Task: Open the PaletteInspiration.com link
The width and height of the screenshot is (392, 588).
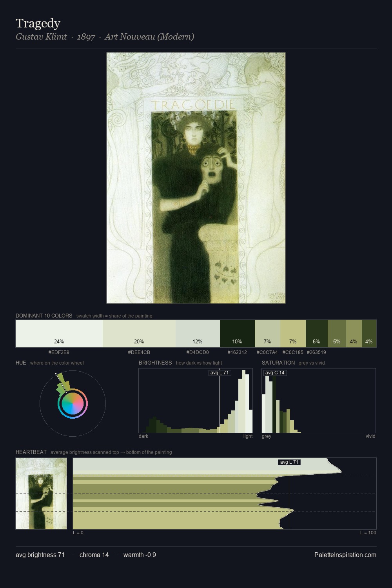Action: pos(345,555)
